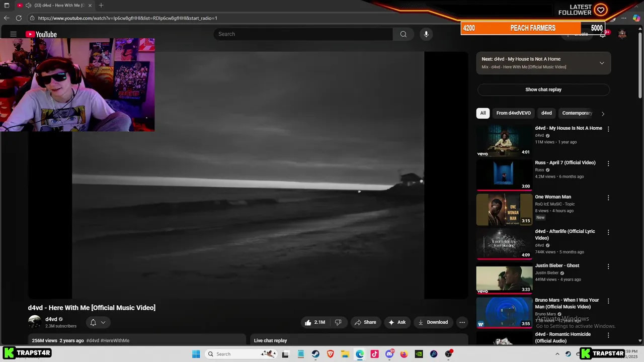This screenshot has width=644, height=362.
Task: Open d4vd Afterlife lyric video thumbnail
Action: coord(504,244)
